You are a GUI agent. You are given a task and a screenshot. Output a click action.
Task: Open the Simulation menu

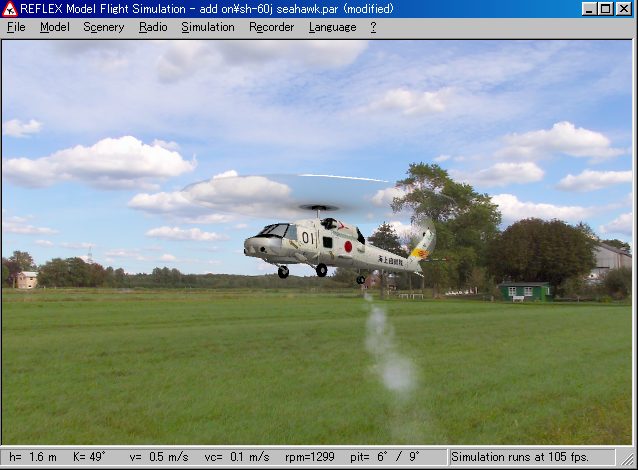tap(208, 27)
